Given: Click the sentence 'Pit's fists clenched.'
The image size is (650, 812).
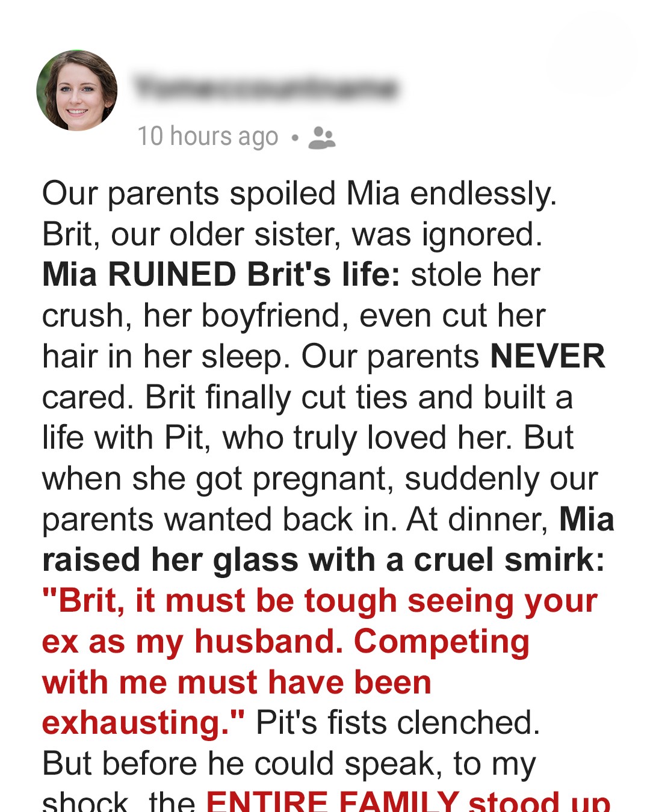Looking at the screenshot, I should click(398, 722).
